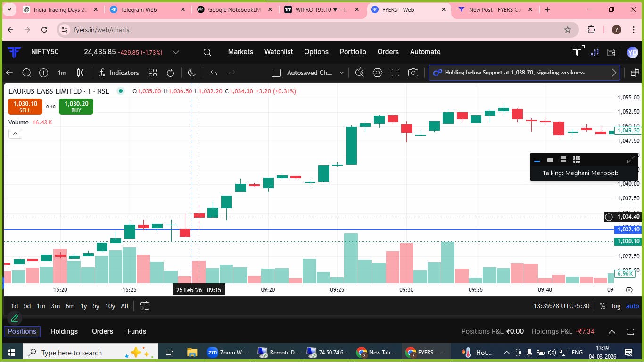Toggle the auto scale option
Viewport: 644px width, 362px height.
point(632,306)
